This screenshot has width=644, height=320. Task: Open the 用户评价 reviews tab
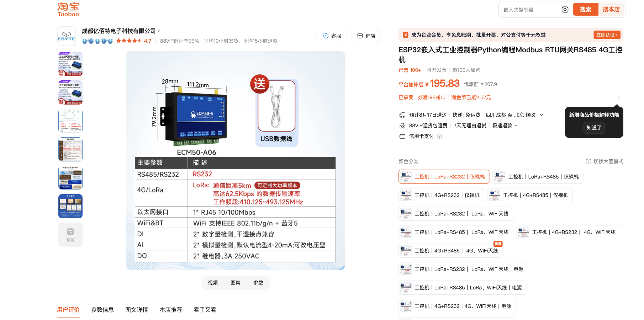point(68,310)
